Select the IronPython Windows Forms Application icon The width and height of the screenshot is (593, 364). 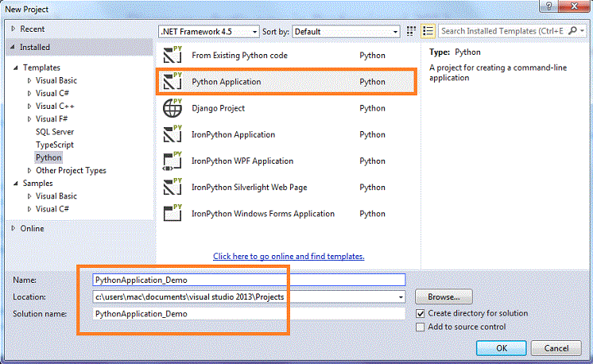[x=172, y=213]
